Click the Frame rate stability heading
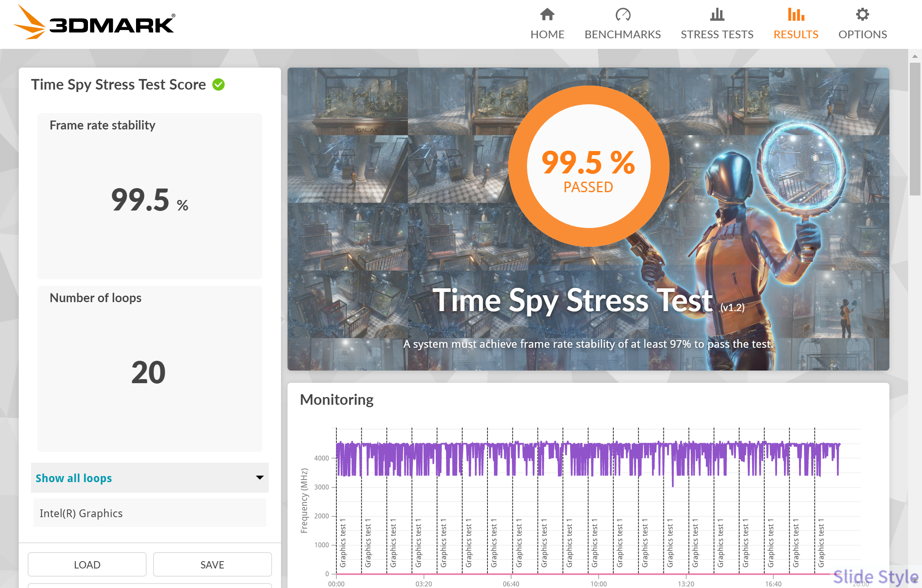The height and width of the screenshot is (588, 922). tap(102, 125)
